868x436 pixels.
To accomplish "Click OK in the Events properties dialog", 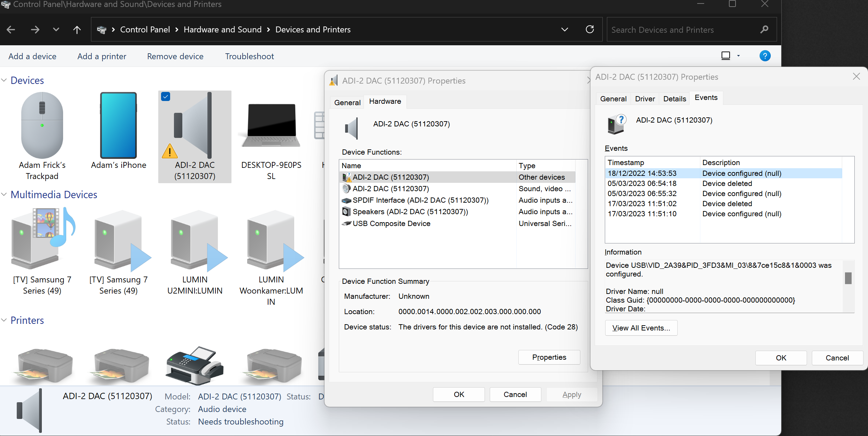I will [781, 358].
